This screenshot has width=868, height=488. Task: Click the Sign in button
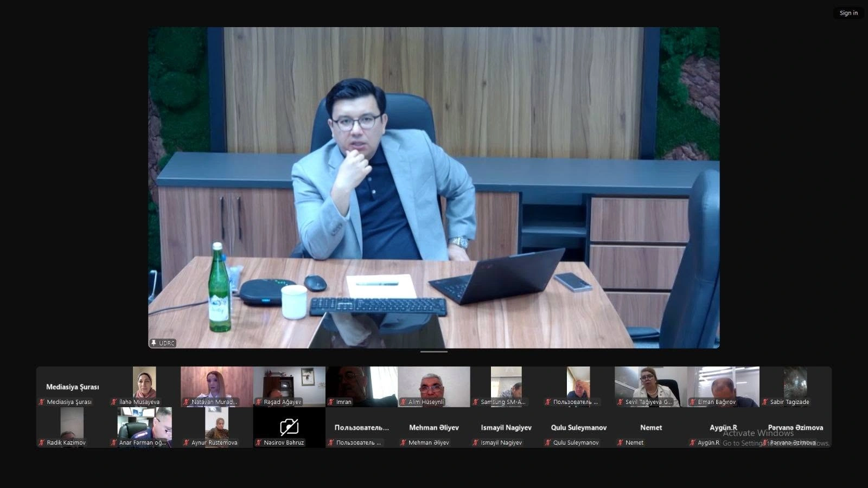point(848,13)
